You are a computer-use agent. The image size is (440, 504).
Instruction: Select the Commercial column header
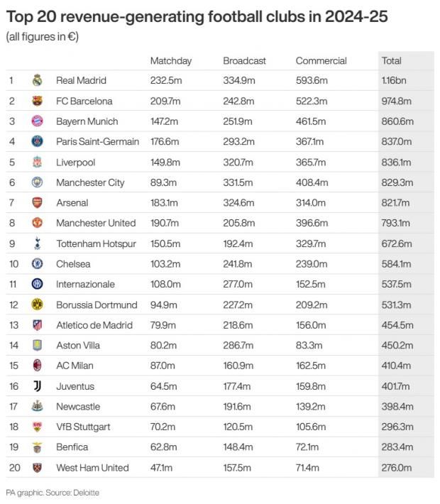321,61
